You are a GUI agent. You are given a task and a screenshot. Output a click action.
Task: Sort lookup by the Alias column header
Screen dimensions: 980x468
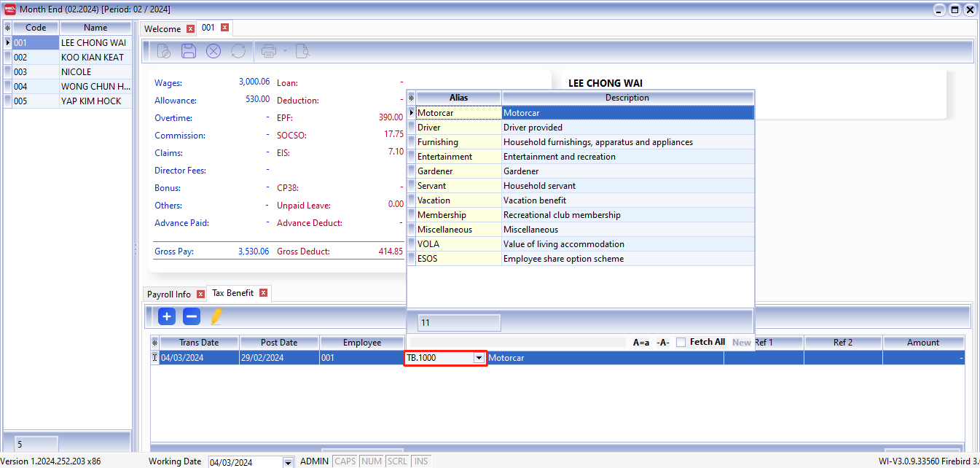[x=458, y=98]
